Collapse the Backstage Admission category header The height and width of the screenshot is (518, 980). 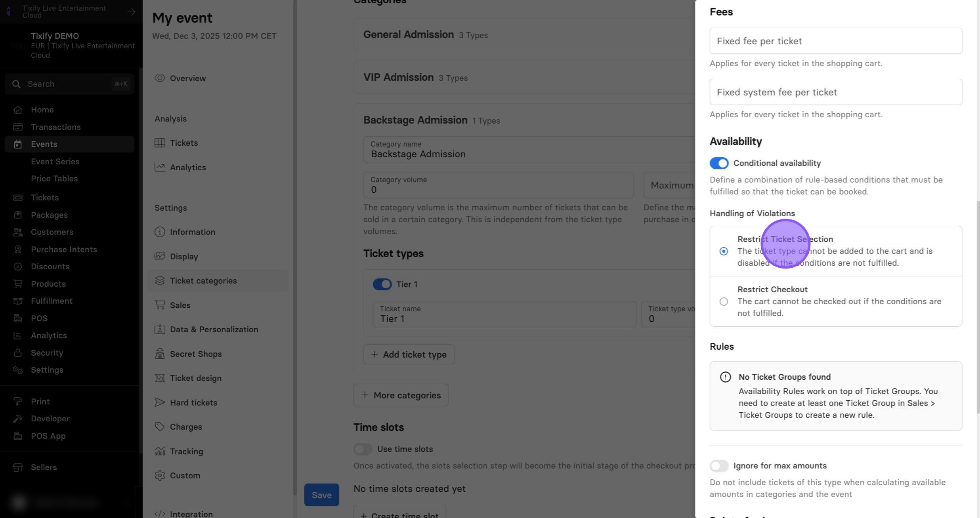[x=524, y=120]
